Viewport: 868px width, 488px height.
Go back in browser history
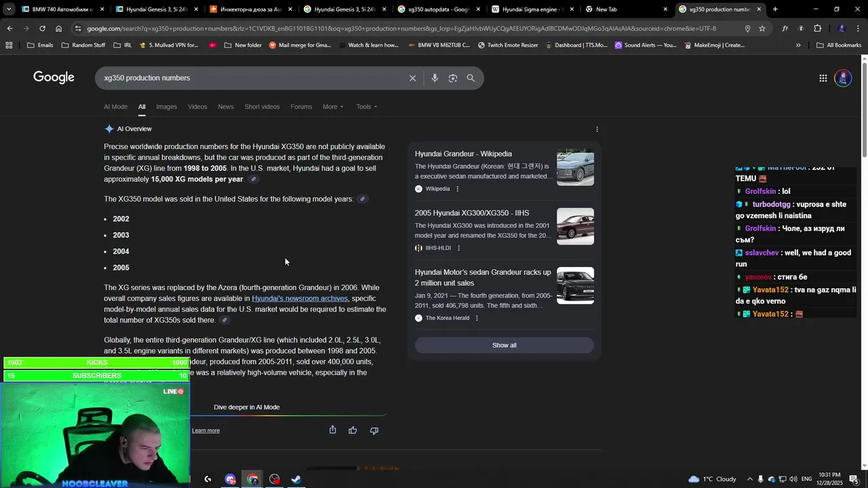(9, 28)
